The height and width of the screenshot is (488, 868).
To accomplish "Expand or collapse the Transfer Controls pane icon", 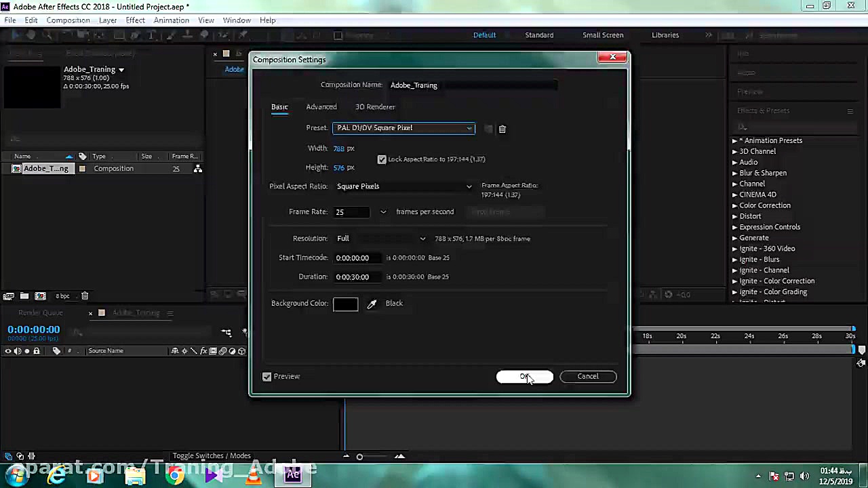I will click(x=20, y=456).
